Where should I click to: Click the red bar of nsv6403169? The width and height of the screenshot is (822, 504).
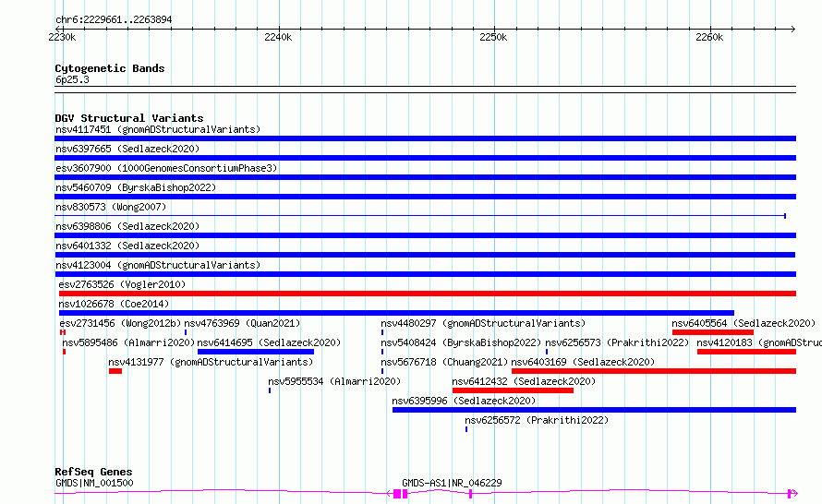pyautogui.click(x=654, y=371)
